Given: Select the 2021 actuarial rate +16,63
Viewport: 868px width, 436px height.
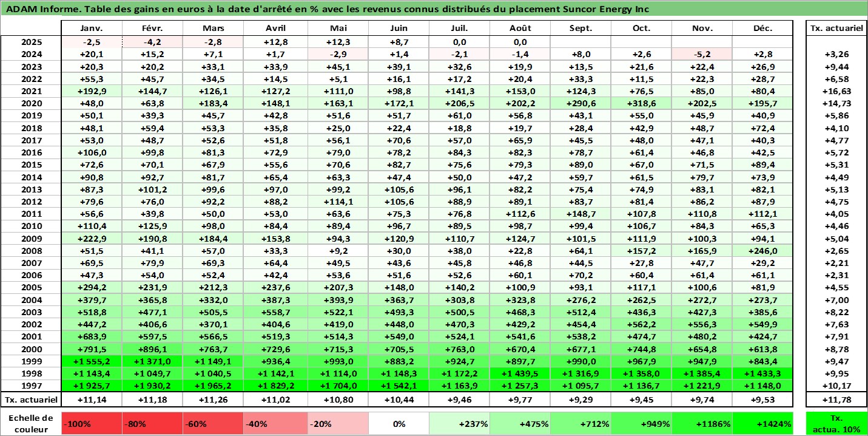Looking at the screenshot, I should point(836,91).
